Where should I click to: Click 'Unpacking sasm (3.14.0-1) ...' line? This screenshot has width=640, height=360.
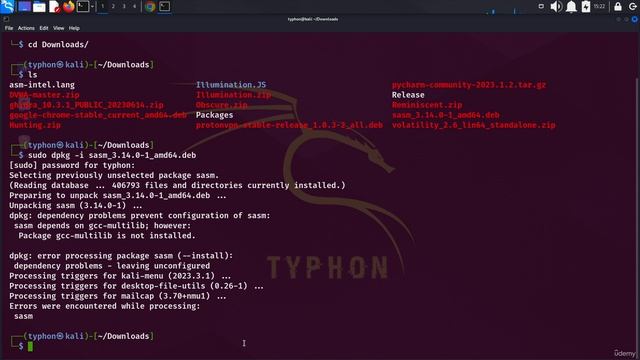click(x=76, y=205)
